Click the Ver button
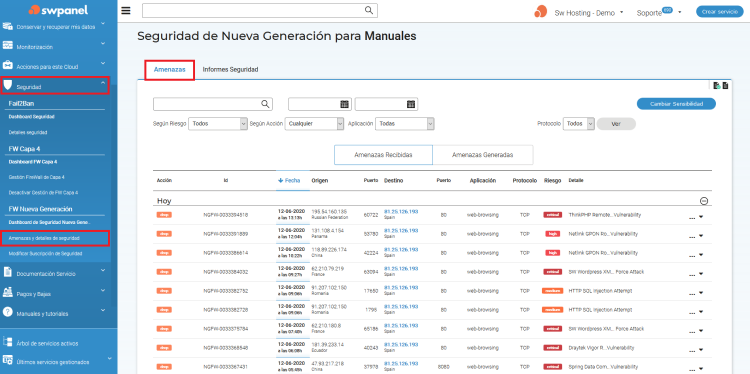Screen dimensions: 750x374 (x=616, y=123)
